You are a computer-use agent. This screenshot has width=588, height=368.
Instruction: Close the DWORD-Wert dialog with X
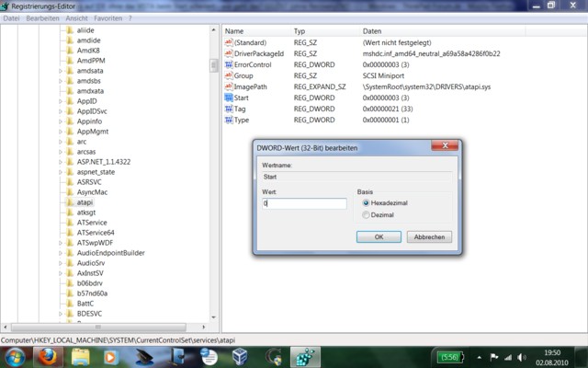(445, 145)
